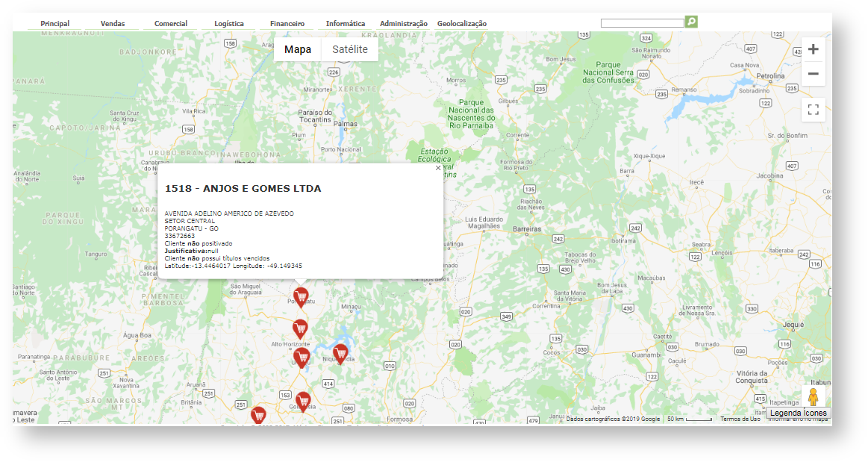Switch to Satélite view
Image resolution: width=868 pixels, height=462 pixels.
click(x=350, y=49)
